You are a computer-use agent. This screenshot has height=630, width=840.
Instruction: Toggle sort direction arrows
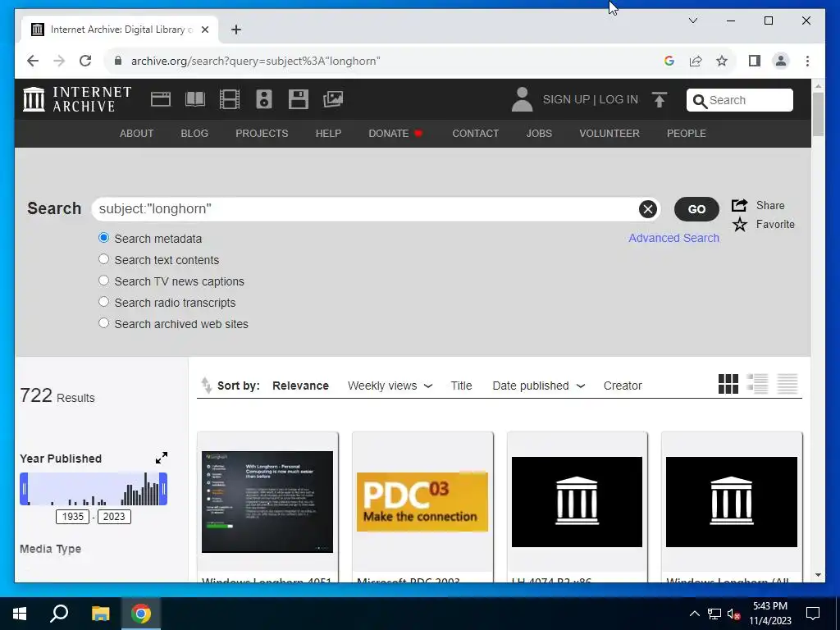(x=206, y=386)
